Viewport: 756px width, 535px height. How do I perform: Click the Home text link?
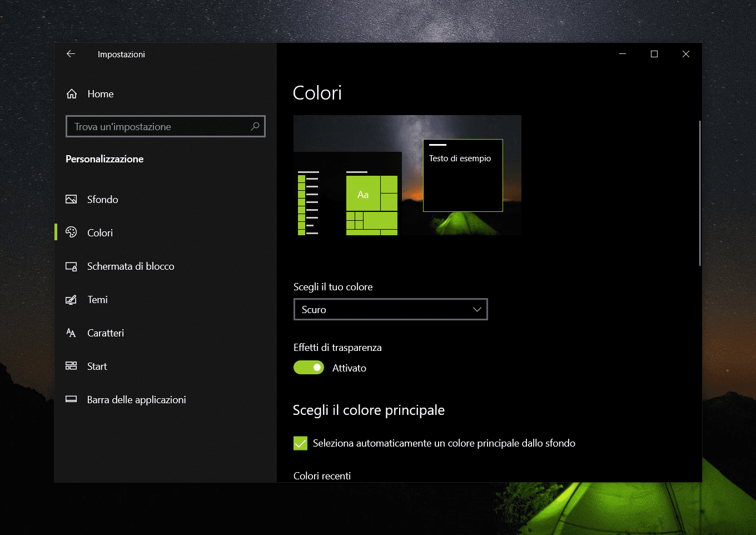click(101, 94)
